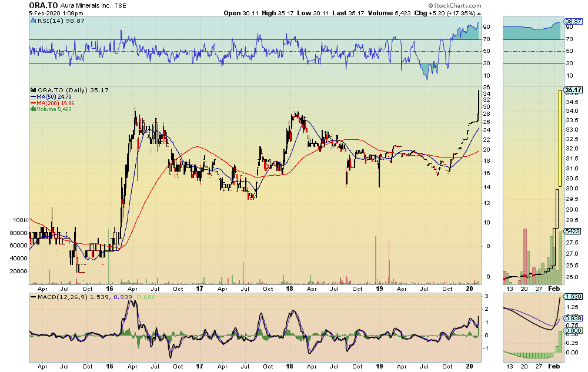
Task: Click the -1 MACD axis label
Action: coord(486,348)
